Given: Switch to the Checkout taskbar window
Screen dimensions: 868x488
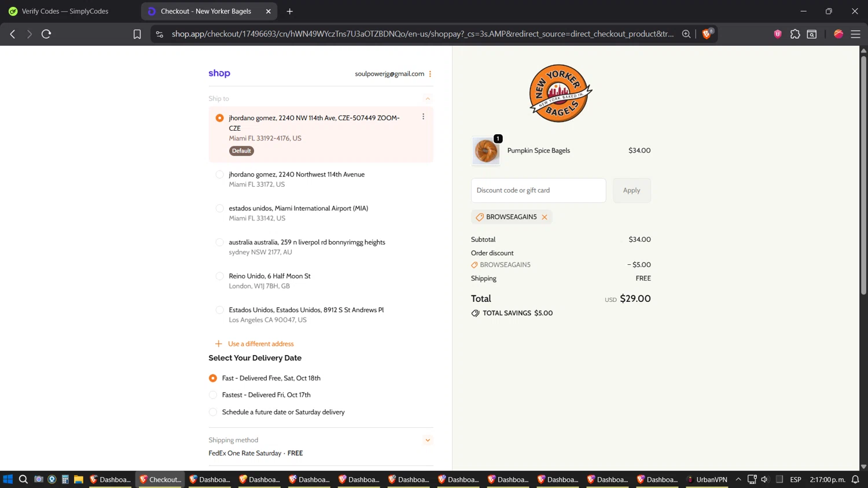Looking at the screenshot, I should 160,479.
